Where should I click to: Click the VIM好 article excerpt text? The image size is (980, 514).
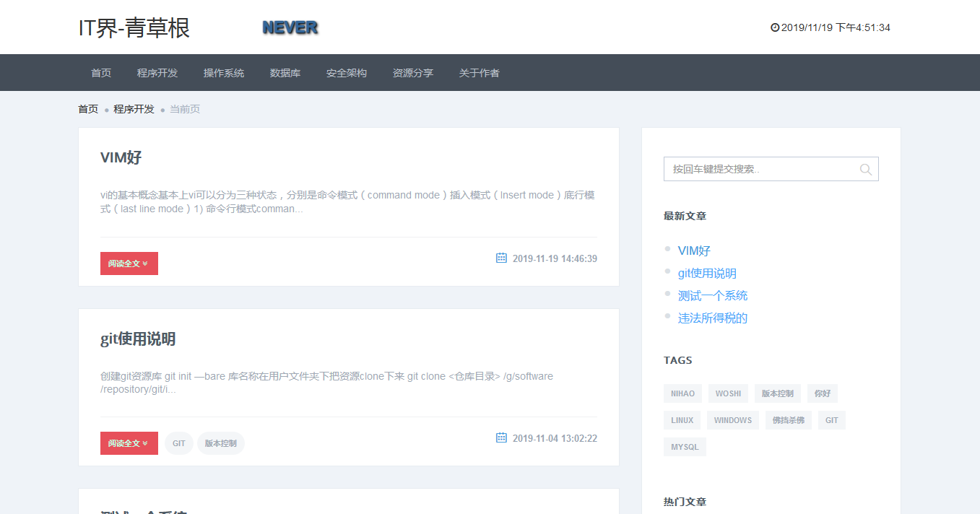coord(347,202)
